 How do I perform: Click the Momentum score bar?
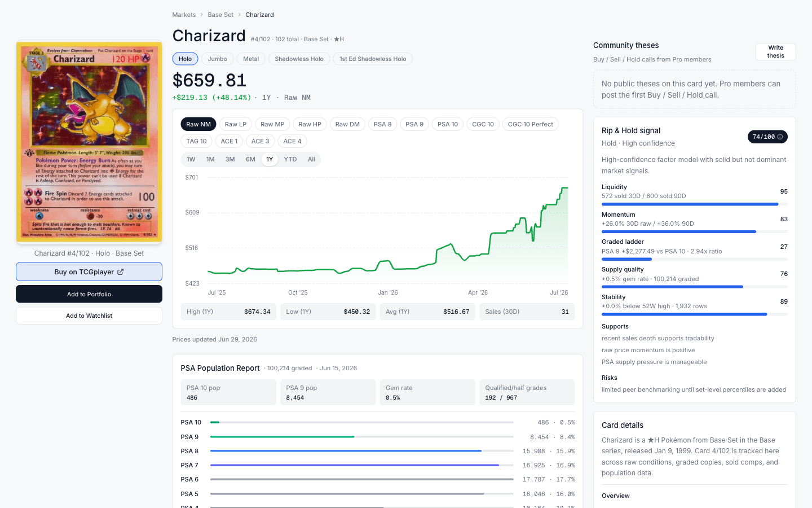(695, 231)
